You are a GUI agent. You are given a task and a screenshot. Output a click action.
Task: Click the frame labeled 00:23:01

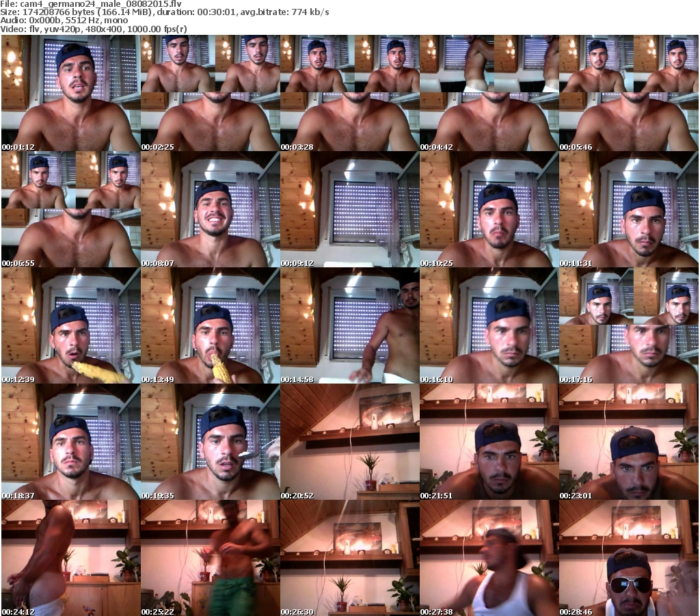point(629,442)
